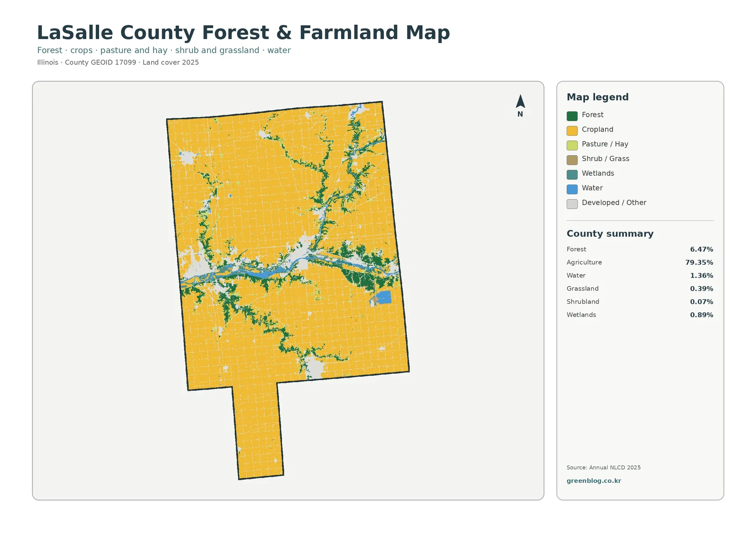Click the Forest label in legend
Screen dimensions: 756x535
click(x=592, y=115)
